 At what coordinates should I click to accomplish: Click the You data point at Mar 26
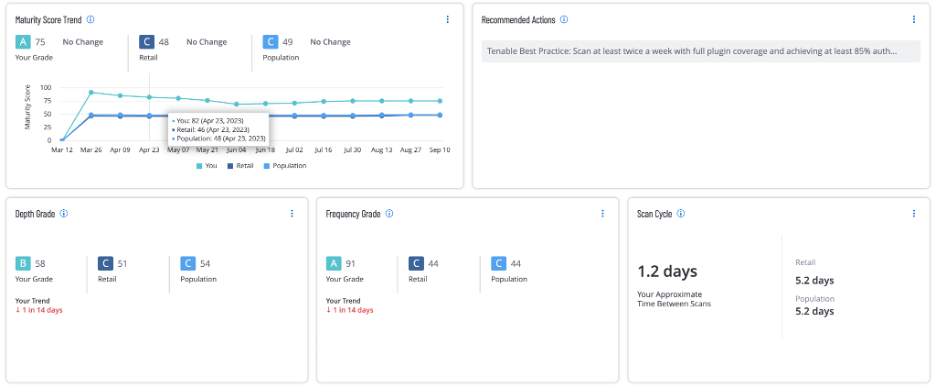coord(91,93)
